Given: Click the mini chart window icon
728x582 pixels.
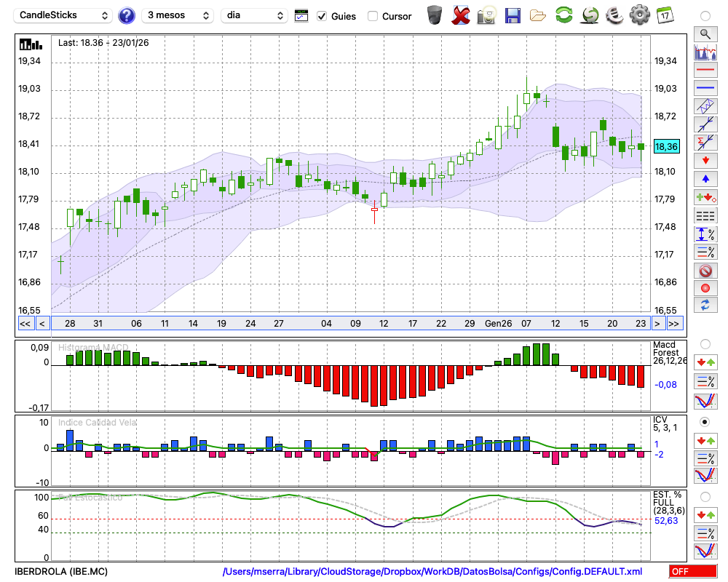Looking at the screenshot, I should [301, 16].
